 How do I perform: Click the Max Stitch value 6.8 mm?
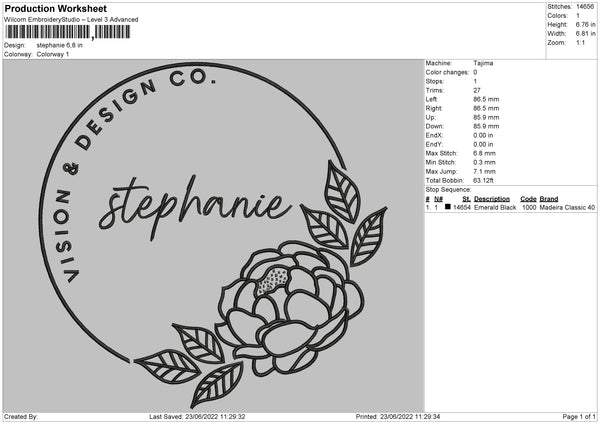pyautogui.click(x=484, y=153)
